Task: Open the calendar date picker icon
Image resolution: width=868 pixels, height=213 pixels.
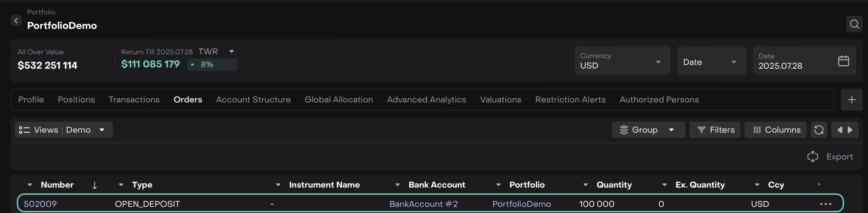Action: (843, 61)
